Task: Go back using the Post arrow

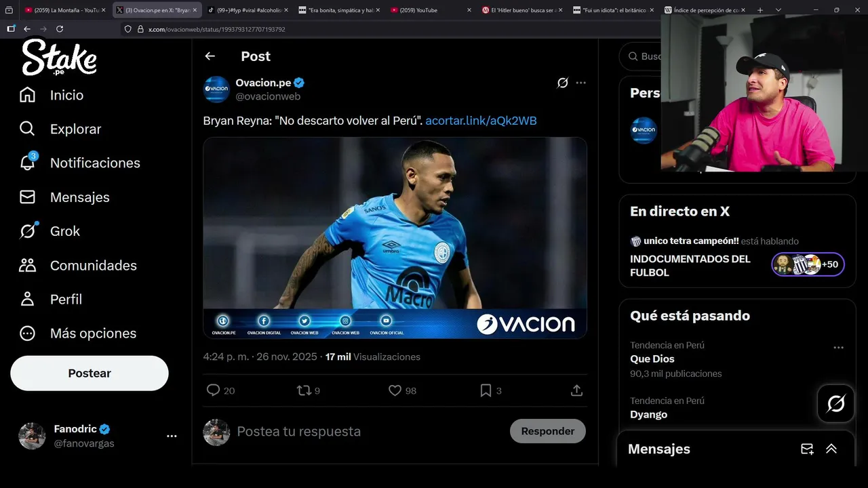Action: 210,56
